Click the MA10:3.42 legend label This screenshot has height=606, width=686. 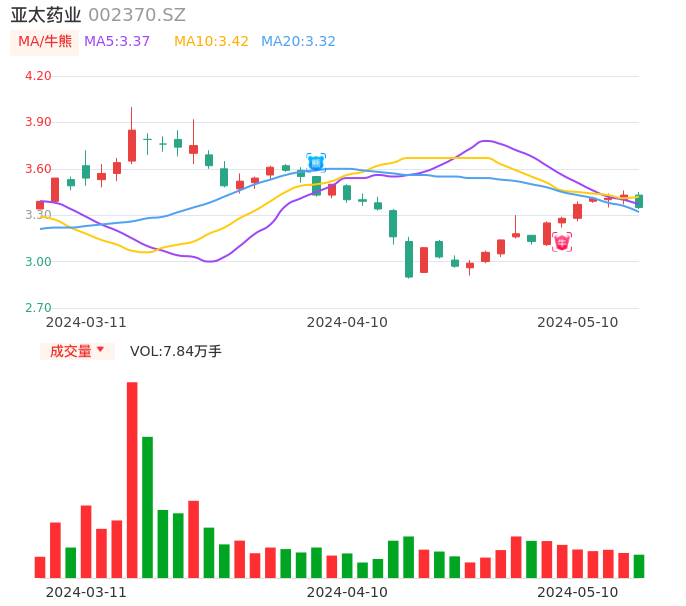coord(211,42)
